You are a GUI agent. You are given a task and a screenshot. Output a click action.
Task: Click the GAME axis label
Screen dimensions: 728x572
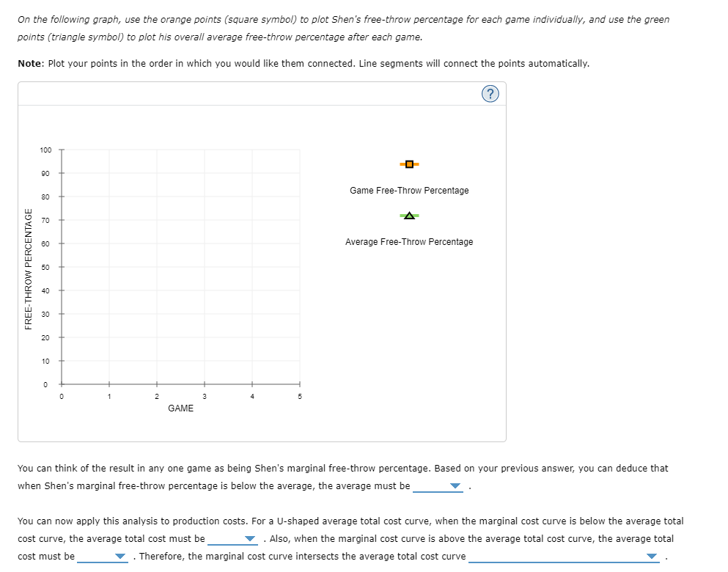(x=180, y=408)
